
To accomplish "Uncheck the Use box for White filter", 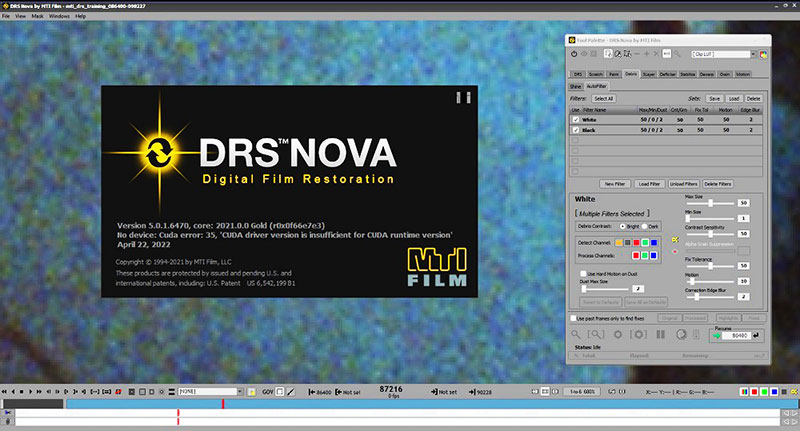I will pyautogui.click(x=576, y=119).
